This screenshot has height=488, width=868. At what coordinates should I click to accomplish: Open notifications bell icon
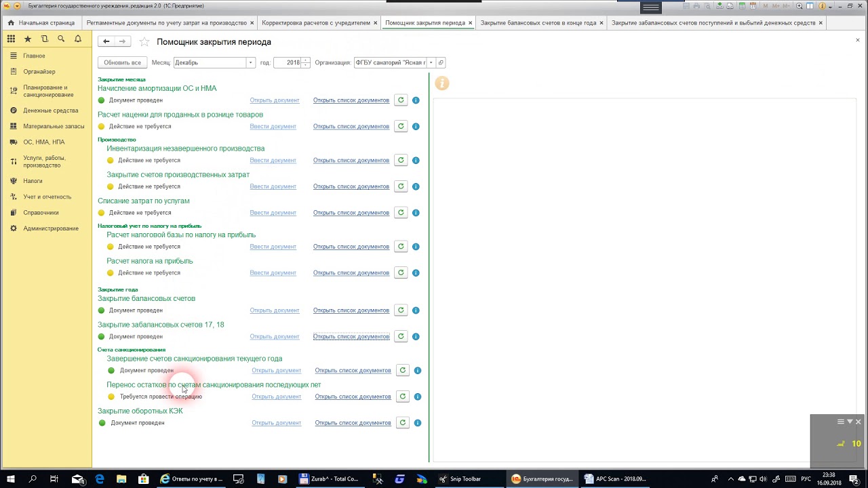pos(78,39)
